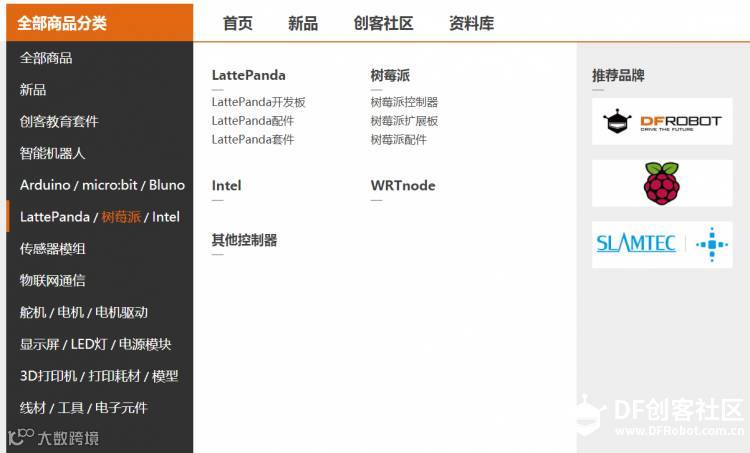Choose 物联网通信 category

click(52, 280)
